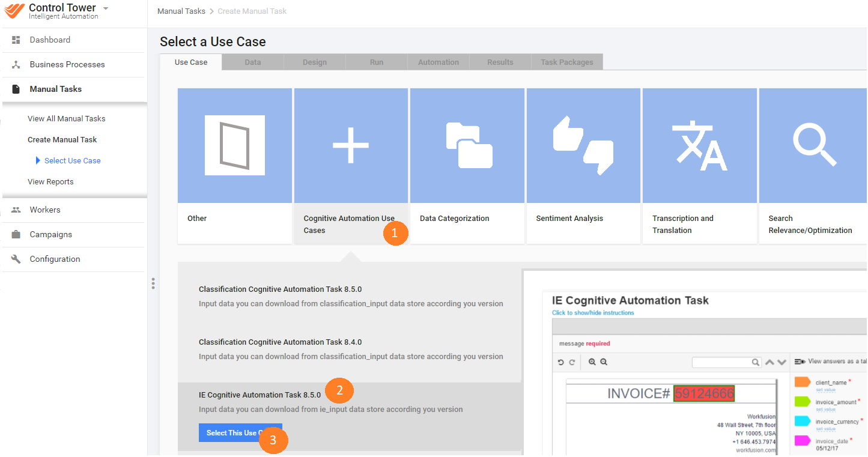
Task: Switch to the Run tab
Action: [x=377, y=62]
